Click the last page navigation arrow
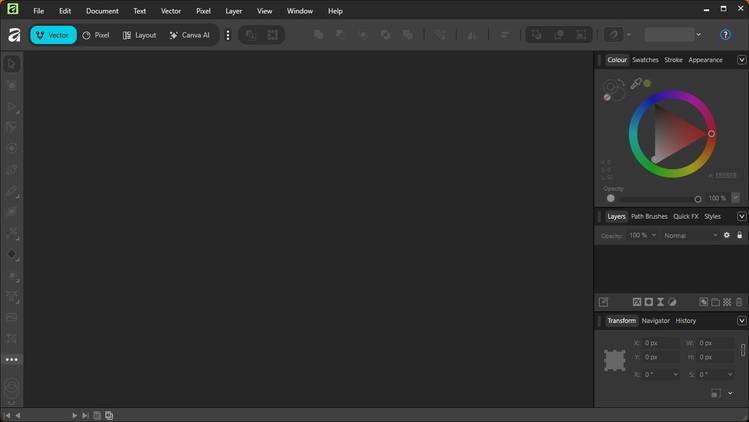The height and width of the screenshot is (422, 749). (x=85, y=416)
